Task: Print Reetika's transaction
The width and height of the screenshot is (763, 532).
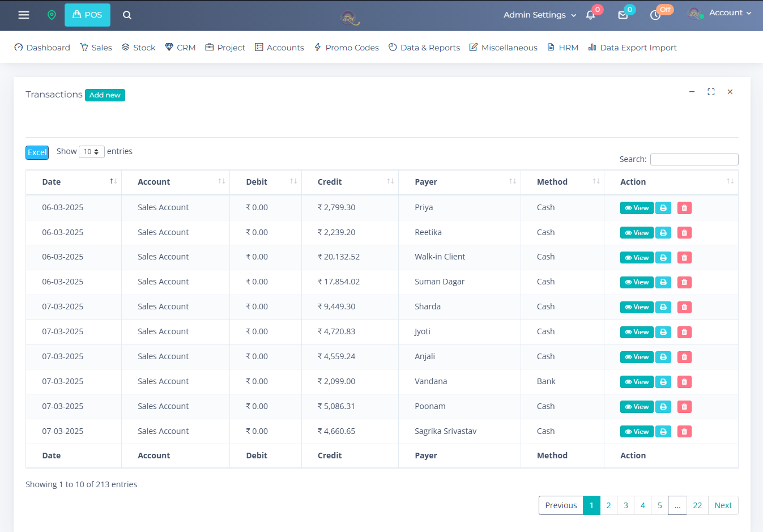Action: [663, 233]
